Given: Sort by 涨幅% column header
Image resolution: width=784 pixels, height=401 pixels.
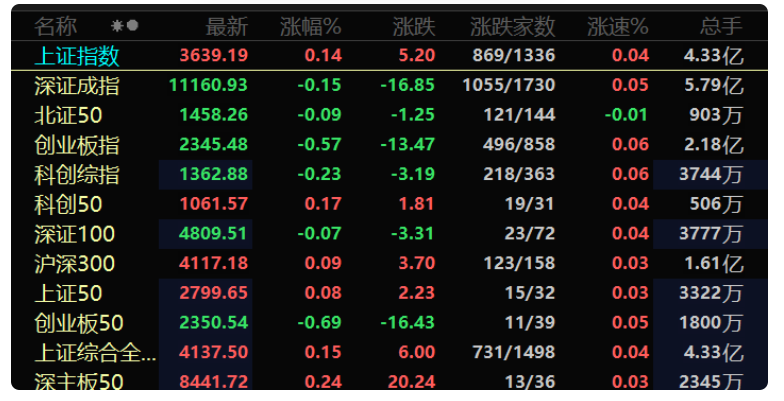Looking at the screenshot, I should (x=310, y=26).
